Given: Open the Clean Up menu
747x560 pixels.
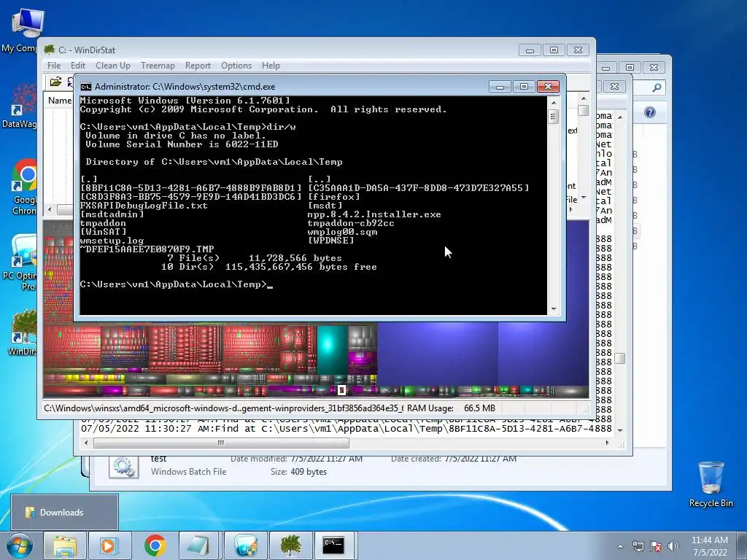Looking at the screenshot, I should click(x=113, y=66).
